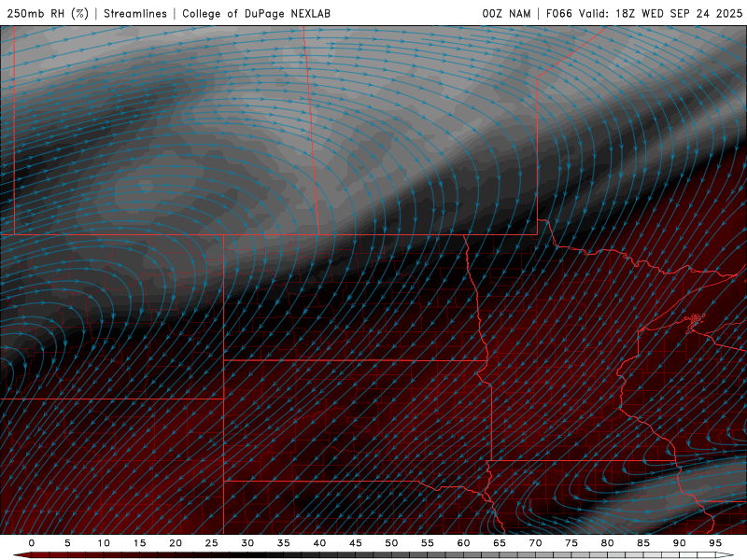Click "College of DuPage NEXLAB" header text
Viewport: 747px width, 560px height.
pyautogui.click(x=256, y=13)
